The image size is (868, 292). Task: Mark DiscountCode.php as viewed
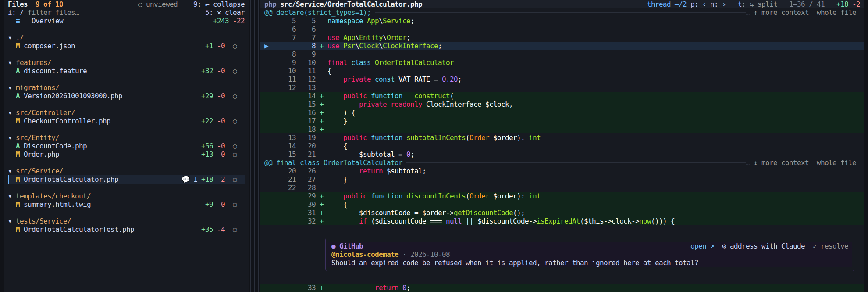[235, 146]
